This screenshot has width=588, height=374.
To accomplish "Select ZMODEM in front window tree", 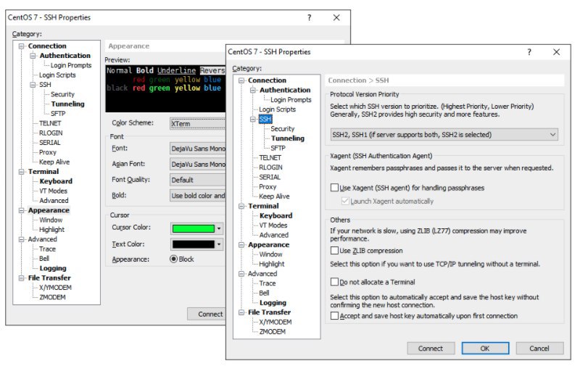I will (x=273, y=332).
